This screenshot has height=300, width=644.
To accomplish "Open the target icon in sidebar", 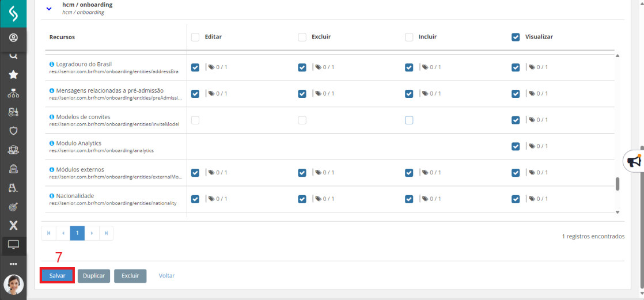I will [x=13, y=207].
